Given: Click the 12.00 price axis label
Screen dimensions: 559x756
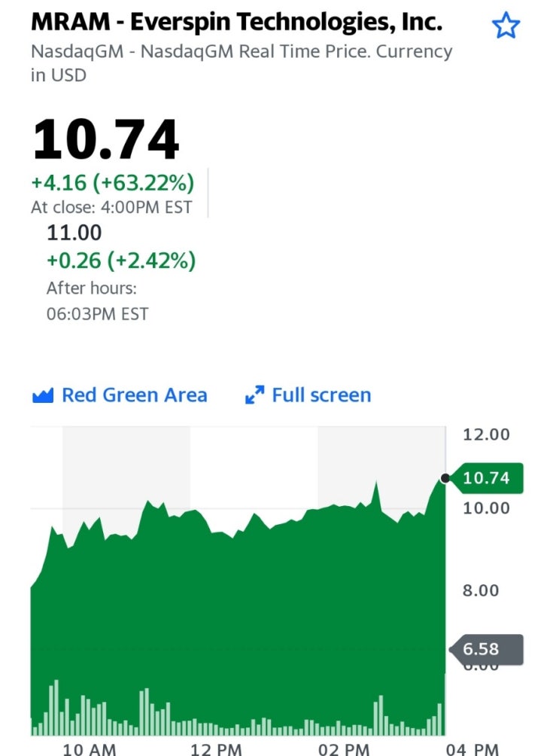Looking at the screenshot, I should tap(486, 434).
